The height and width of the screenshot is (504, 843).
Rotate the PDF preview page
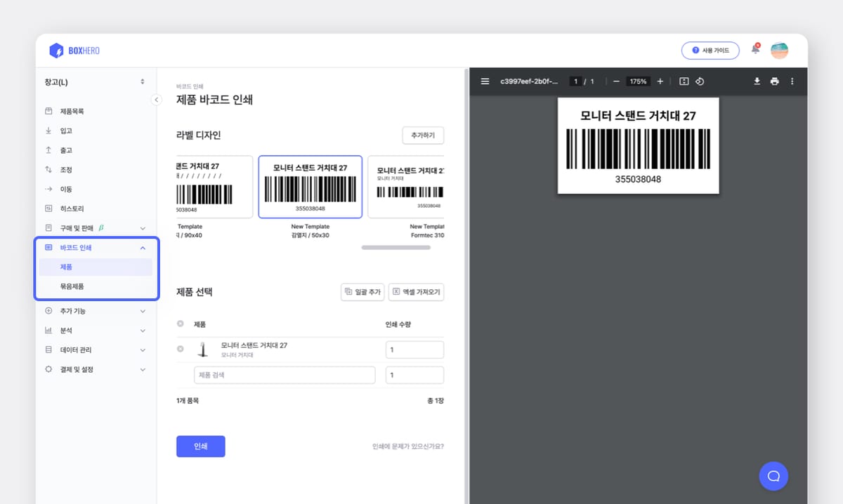pos(700,81)
